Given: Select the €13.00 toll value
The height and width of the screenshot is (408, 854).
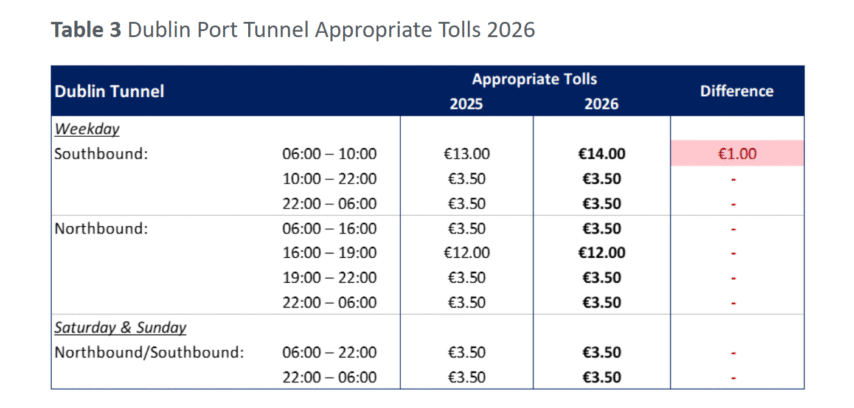Looking at the screenshot, I should tap(467, 154).
